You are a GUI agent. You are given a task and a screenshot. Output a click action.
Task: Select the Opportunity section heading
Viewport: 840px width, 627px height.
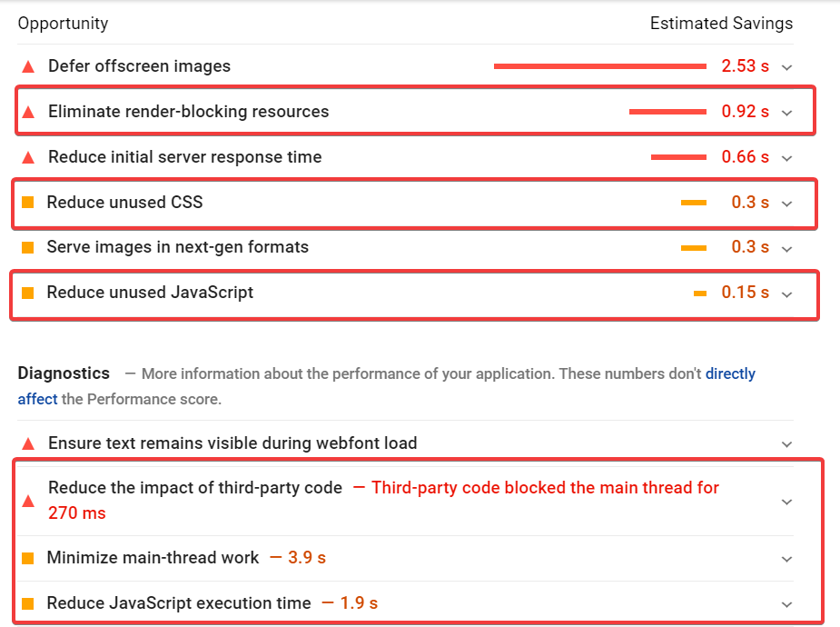tap(63, 23)
